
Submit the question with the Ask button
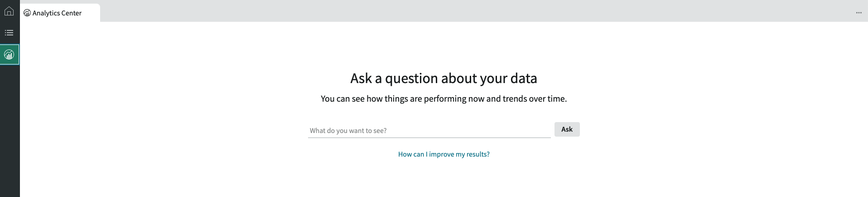click(567, 129)
